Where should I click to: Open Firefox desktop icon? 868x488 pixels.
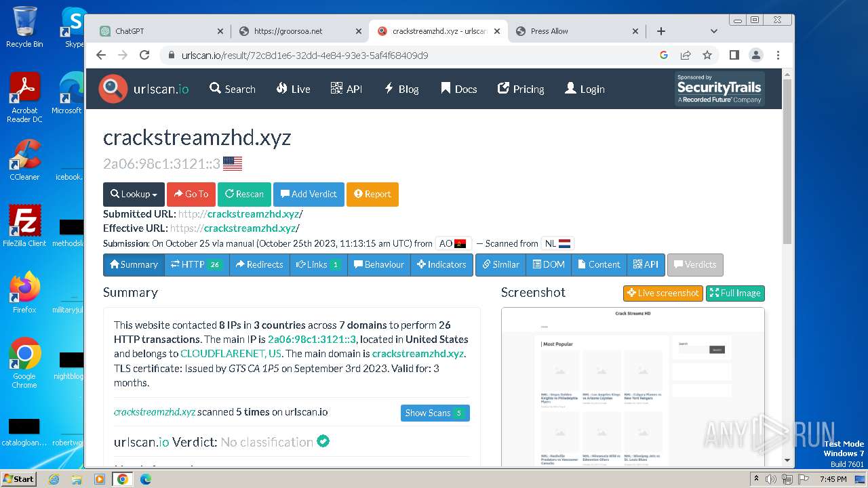point(24,292)
